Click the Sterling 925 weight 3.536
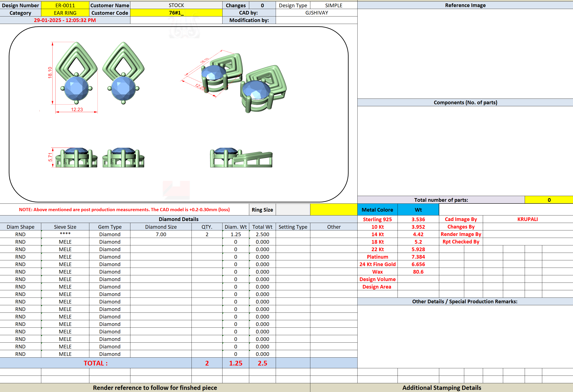The image size is (573, 392). coord(418,219)
